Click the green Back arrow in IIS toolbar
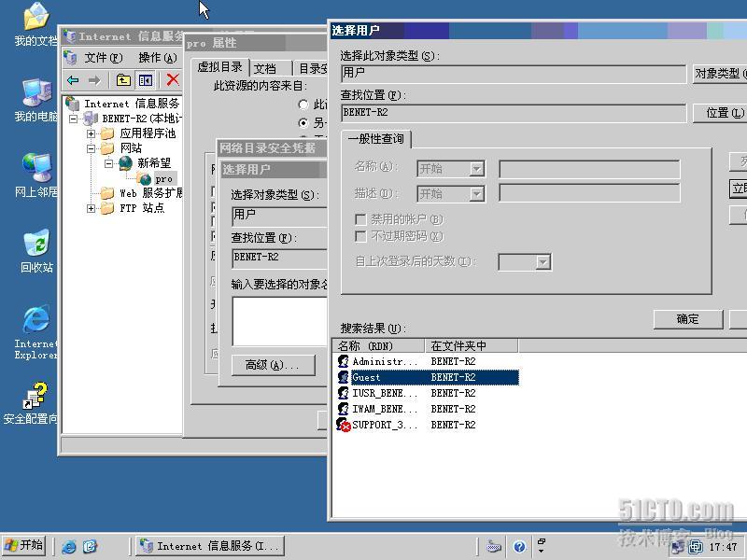747x560 pixels. [x=73, y=80]
